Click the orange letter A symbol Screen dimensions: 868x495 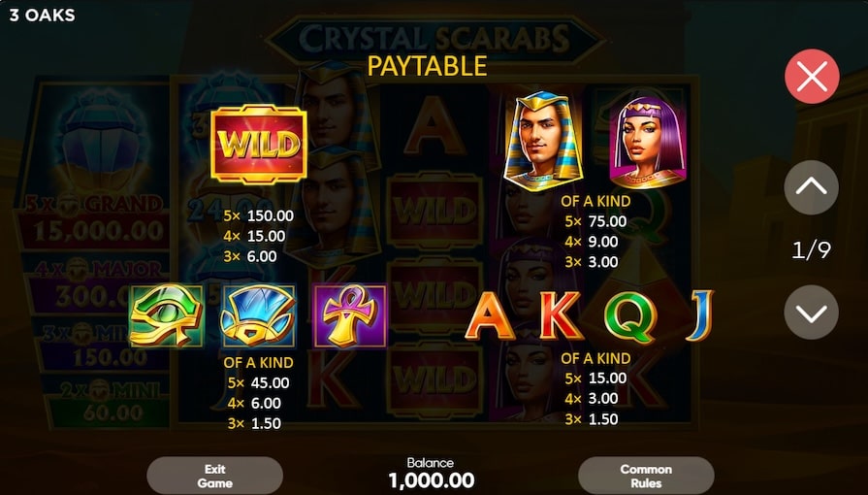point(491,315)
